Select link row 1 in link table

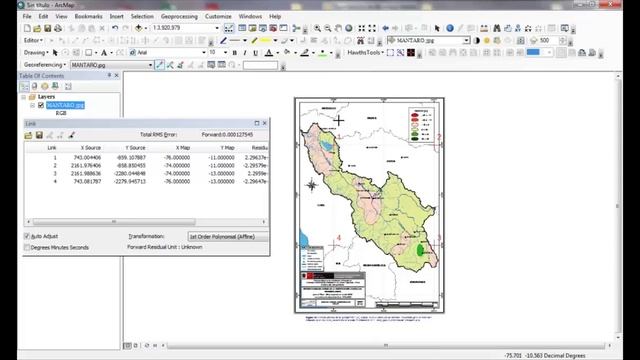(x=146, y=158)
